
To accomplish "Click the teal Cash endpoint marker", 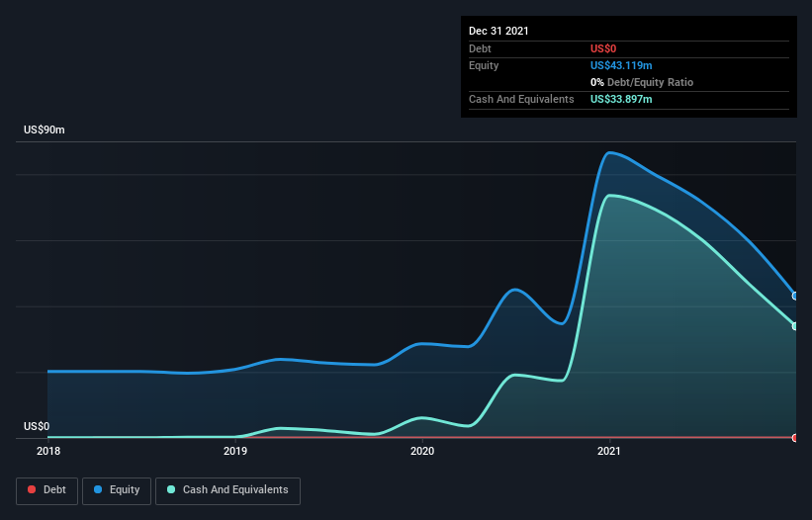I will [795, 326].
